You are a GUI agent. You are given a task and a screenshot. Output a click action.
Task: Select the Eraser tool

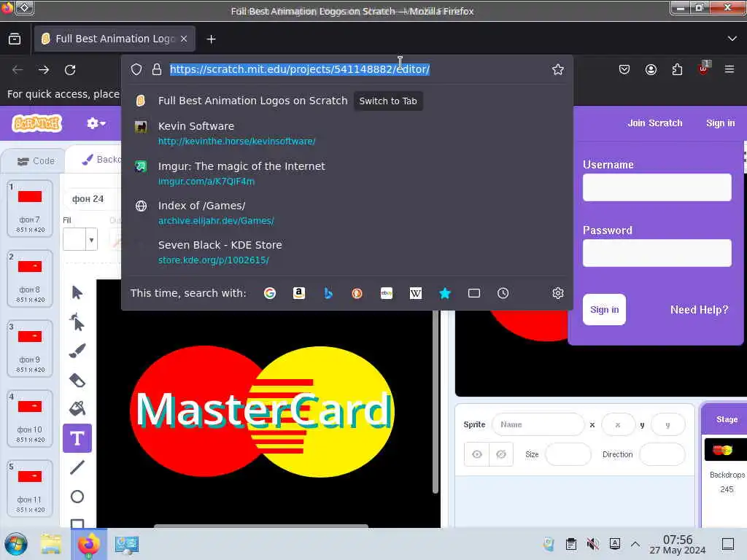[77, 380]
